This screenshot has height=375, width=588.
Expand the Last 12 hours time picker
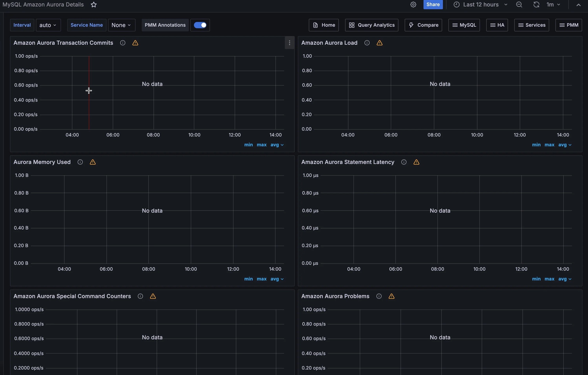click(481, 5)
